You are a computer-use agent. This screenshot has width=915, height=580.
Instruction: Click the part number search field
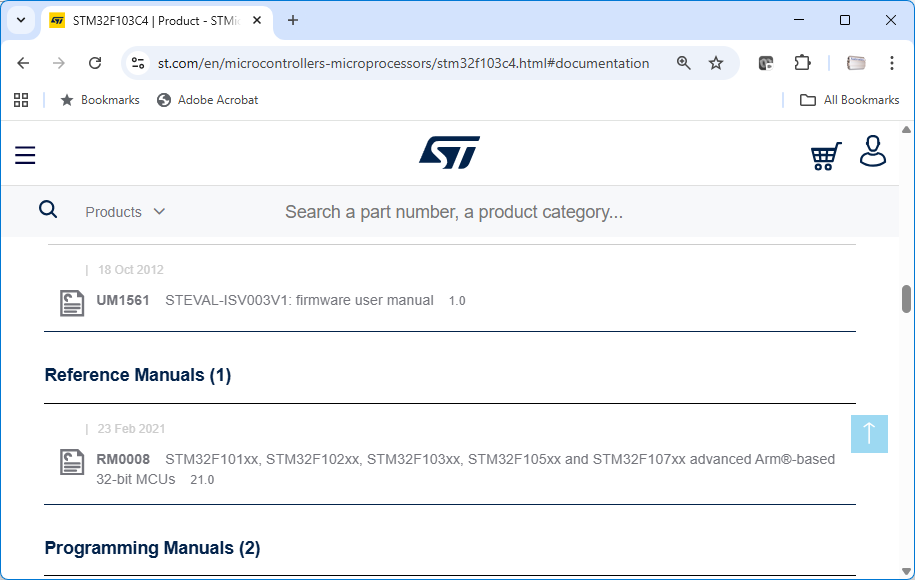[x=520, y=212]
